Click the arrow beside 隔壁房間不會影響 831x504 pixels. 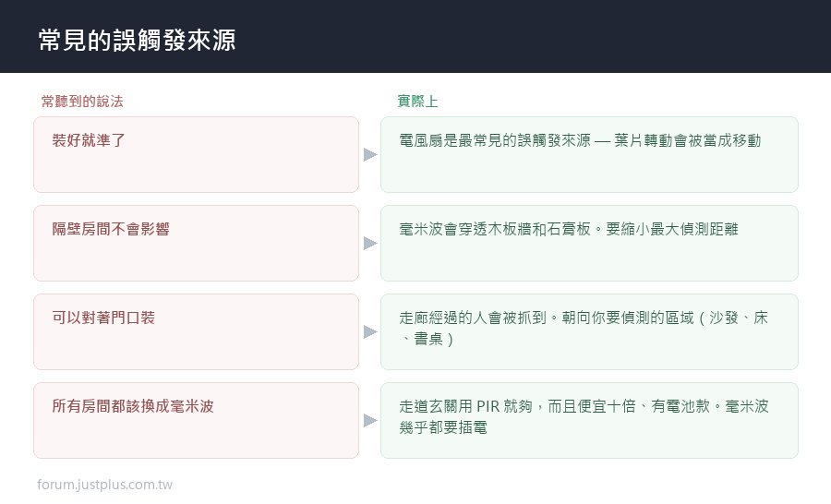pyautogui.click(x=370, y=244)
